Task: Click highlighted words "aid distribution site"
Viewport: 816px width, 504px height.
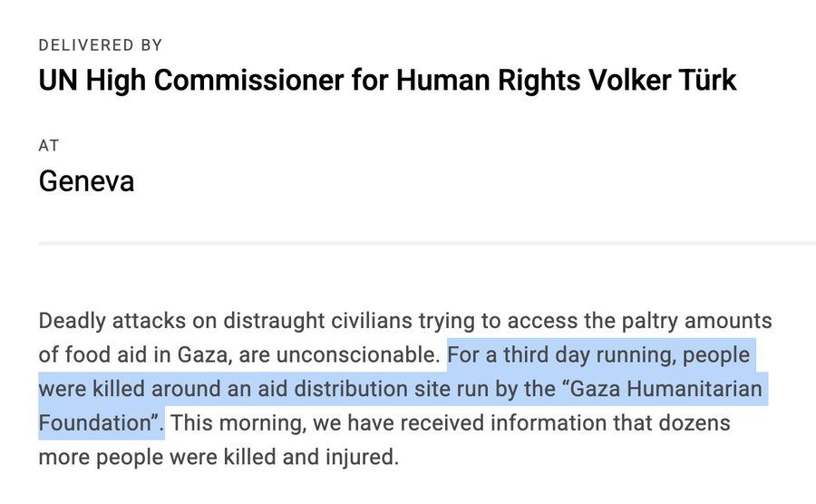Action: tap(333, 389)
